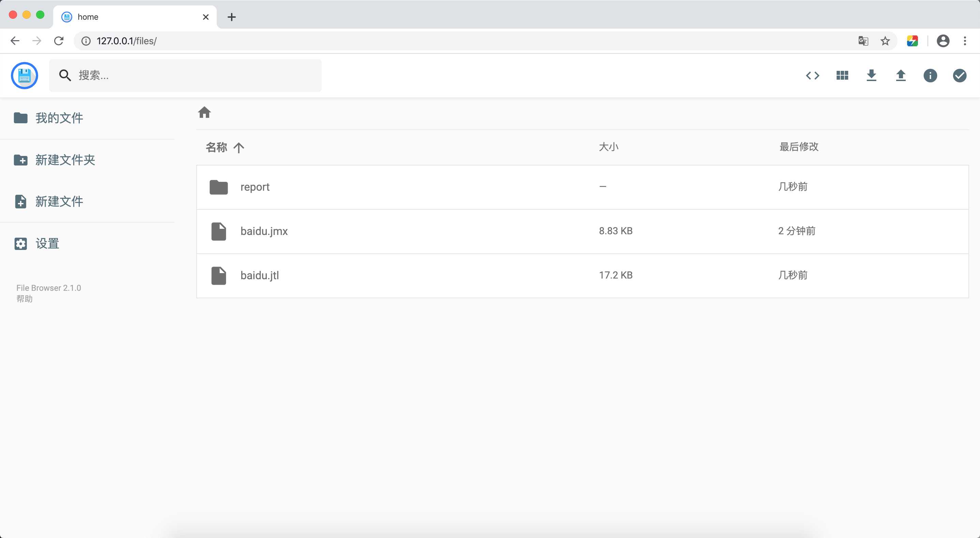This screenshot has width=980, height=538.
Task: Click the translate page icon
Action: point(863,41)
